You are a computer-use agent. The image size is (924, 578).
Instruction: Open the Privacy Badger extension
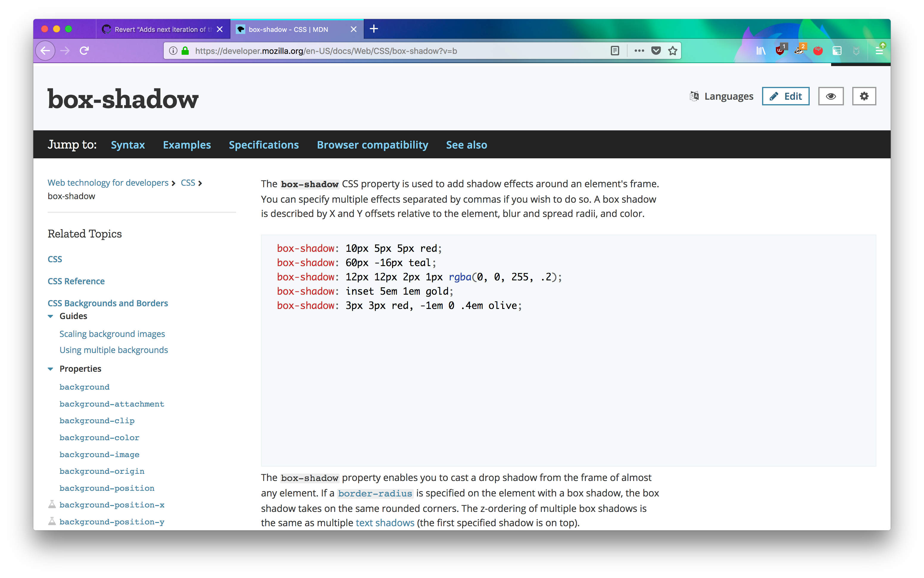(799, 51)
